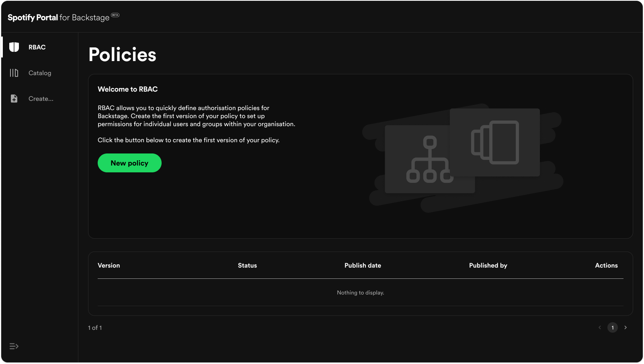
Task: Click the Spotify Portal for Backstage logo
Action: [59, 18]
